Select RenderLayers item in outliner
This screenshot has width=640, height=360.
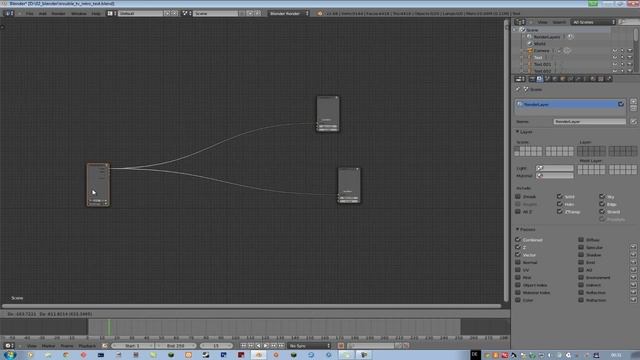pyautogui.click(x=547, y=37)
